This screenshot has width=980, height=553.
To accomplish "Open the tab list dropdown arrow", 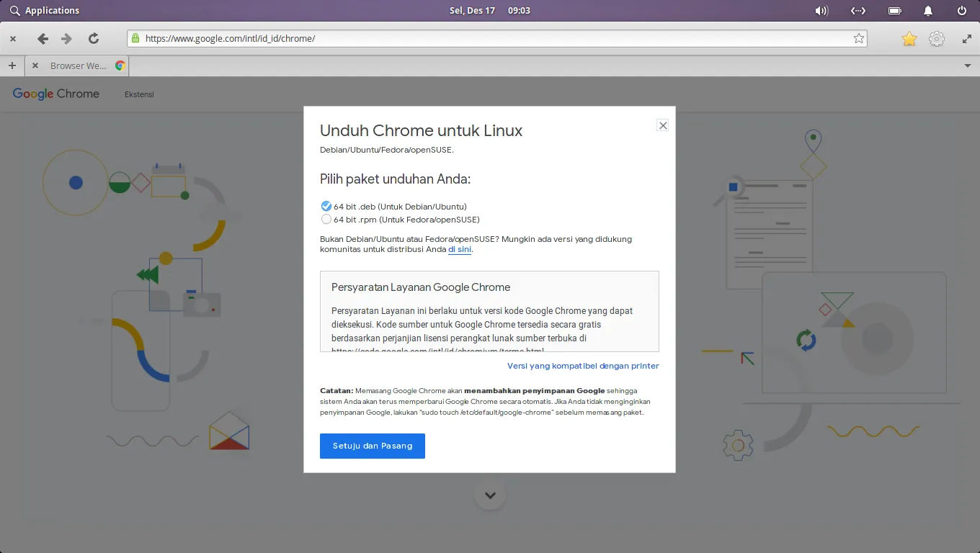I will coord(968,66).
